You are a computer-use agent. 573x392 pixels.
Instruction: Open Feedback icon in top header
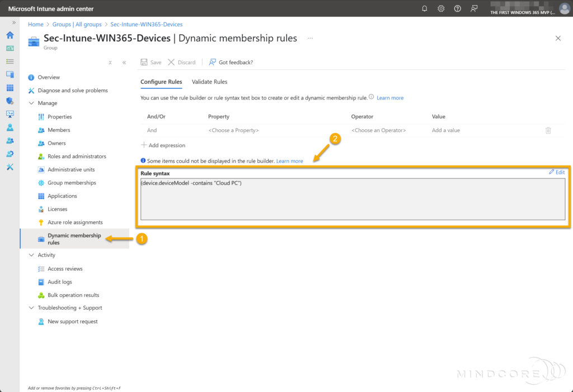[x=473, y=8]
